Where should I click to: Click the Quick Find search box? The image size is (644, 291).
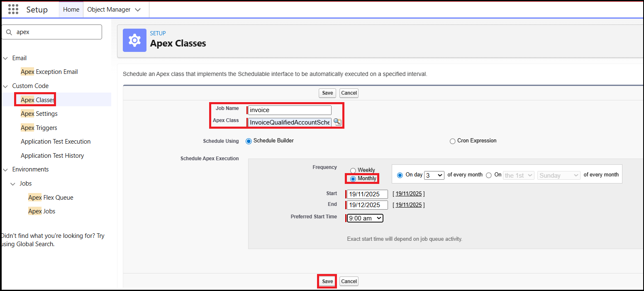pos(52,32)
